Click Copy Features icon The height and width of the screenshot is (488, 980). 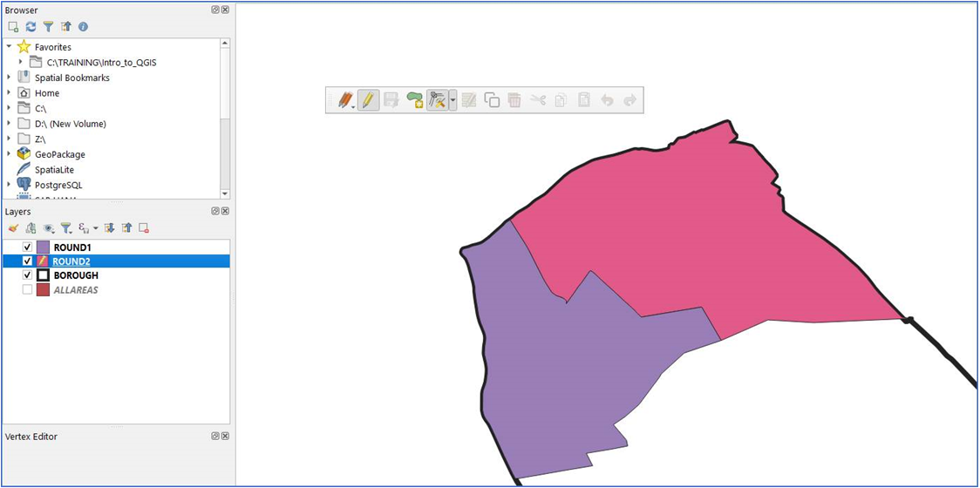pos(561,100)
